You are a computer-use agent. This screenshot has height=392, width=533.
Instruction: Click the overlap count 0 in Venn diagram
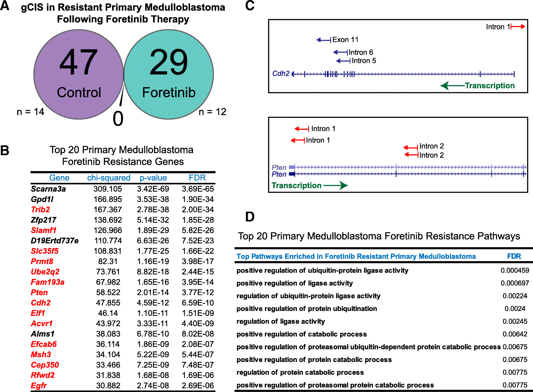click(x=118, y=119)
